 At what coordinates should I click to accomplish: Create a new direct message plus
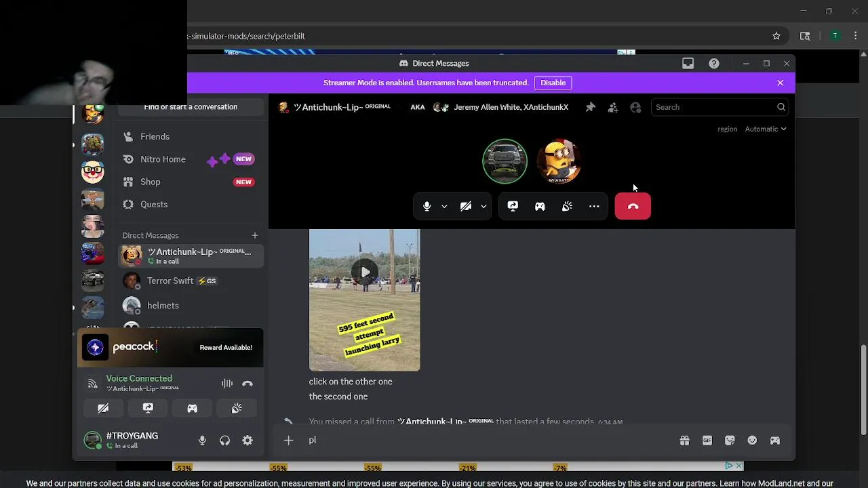[x=255, y=235]
